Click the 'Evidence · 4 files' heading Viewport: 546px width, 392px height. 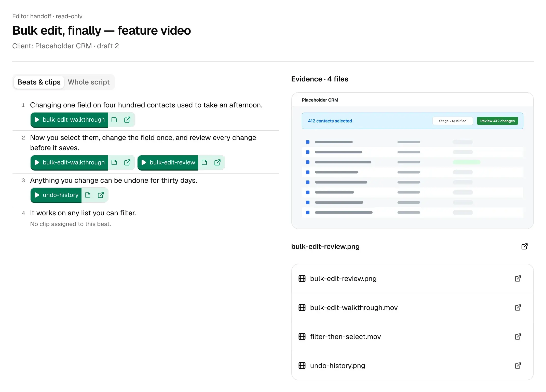pyautogui.click(x=320, y=79)
